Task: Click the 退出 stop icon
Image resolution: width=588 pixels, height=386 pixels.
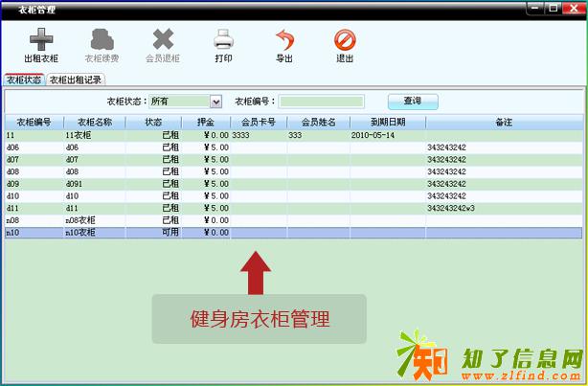Action: click(345, 40)
